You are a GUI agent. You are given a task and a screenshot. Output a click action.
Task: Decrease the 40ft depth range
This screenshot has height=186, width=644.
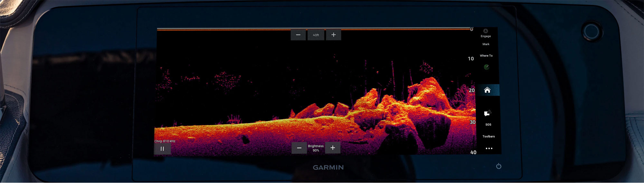click(x=298, y=35)
